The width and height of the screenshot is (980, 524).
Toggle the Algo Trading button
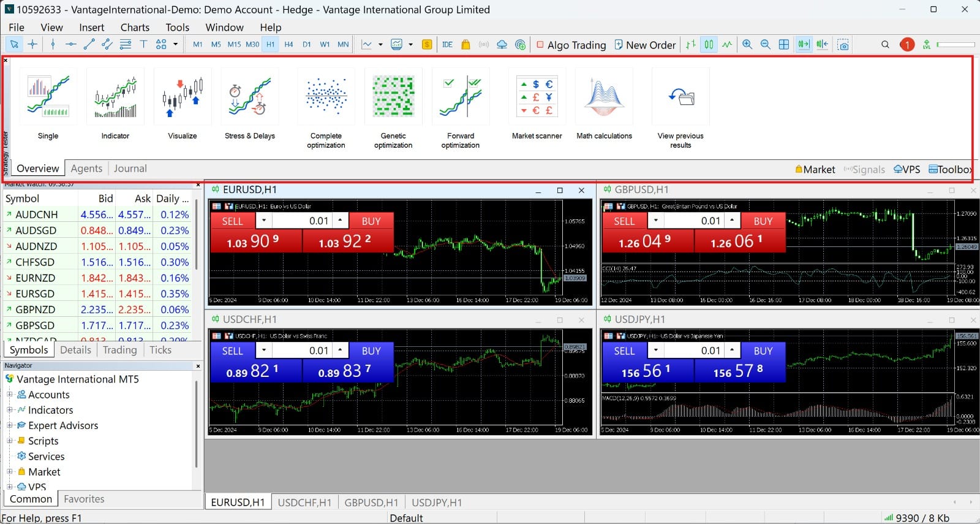click(571, 45)
